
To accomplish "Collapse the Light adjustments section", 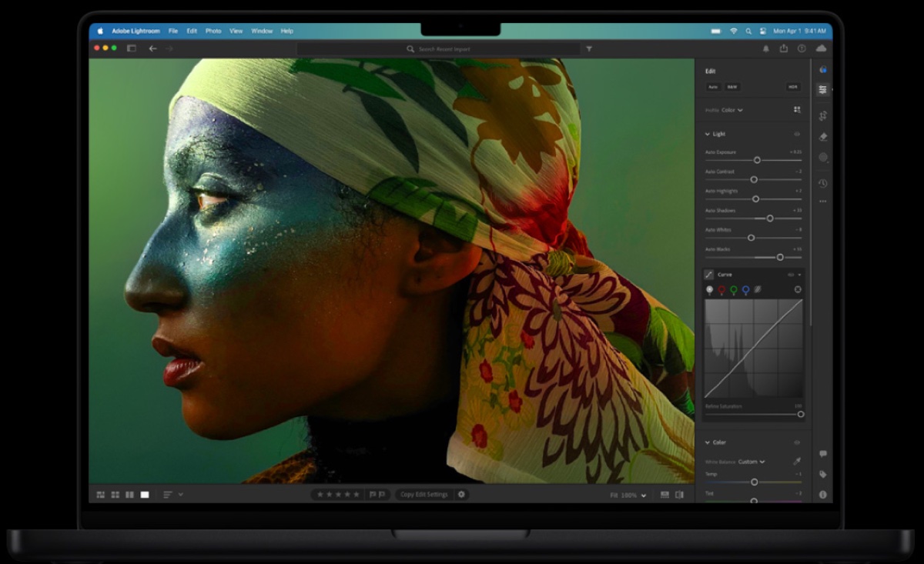I will click(x=706, y=134).
